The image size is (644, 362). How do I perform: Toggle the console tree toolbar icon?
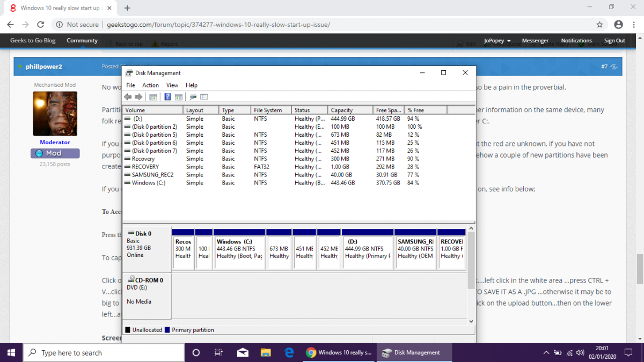(153, 97)
